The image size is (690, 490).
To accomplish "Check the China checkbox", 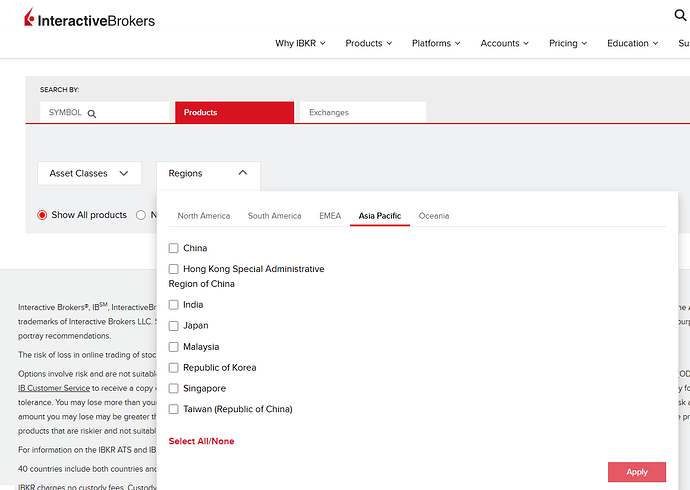I will tap(173, 248).
